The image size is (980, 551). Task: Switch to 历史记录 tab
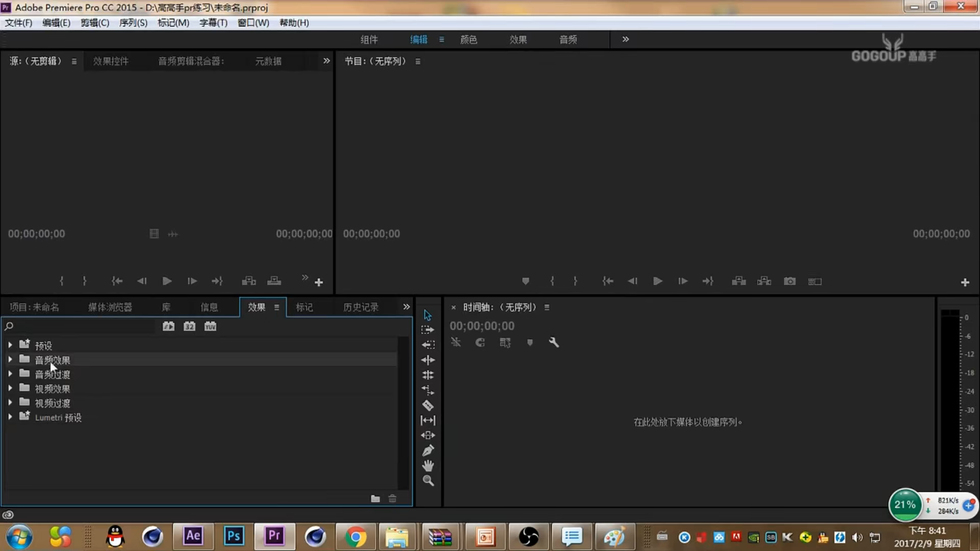[361, 307]
